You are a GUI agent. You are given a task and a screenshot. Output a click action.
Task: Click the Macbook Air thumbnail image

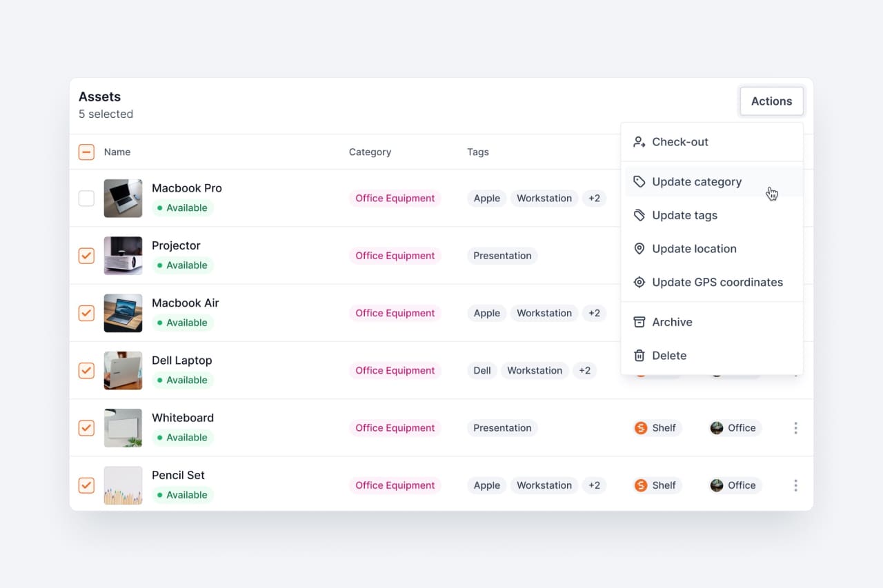click(x=123, y=313)
